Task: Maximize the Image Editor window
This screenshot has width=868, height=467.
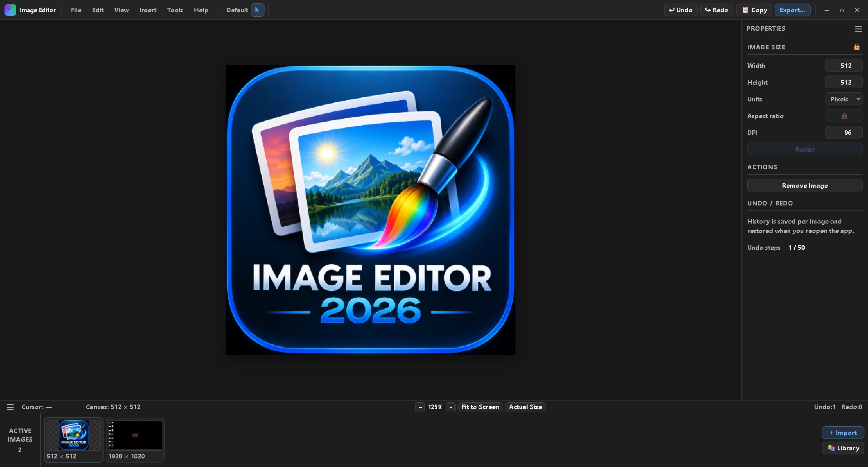Action: pyautogui.click(x=842, y=10)
